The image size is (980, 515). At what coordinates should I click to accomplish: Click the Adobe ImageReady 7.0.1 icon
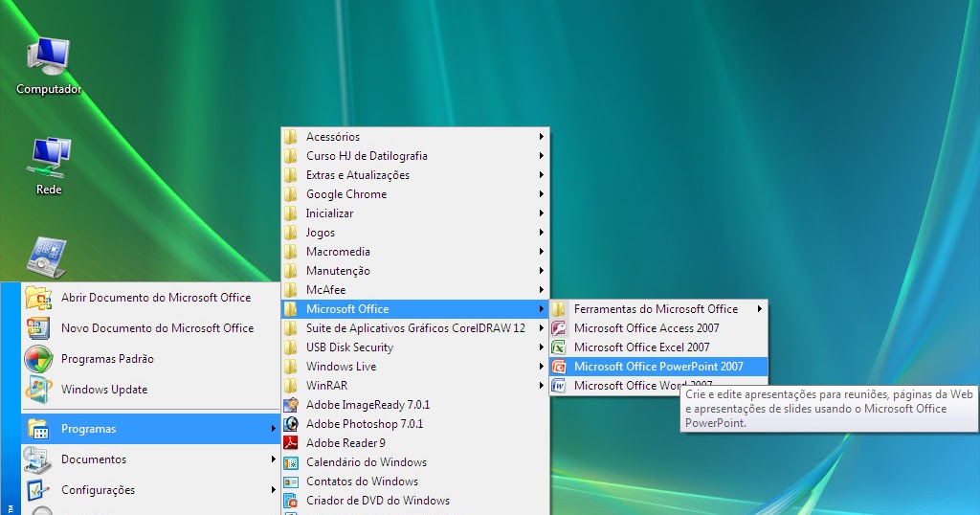pos(291,405)
